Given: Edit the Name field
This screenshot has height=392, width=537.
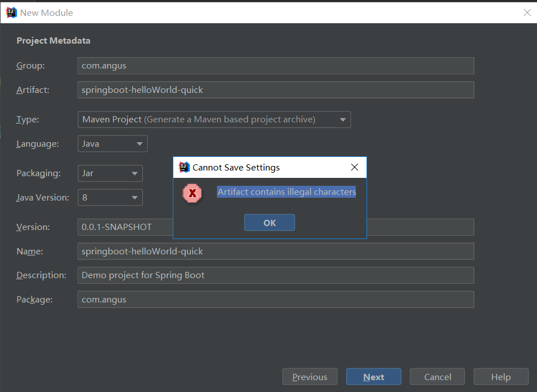Looking at the screenshot, I should [276, 252].
